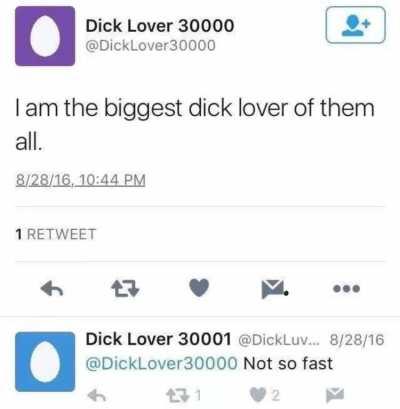Open the reply's truncated @DickLuv... handle
The height and width of the screenshot is (409, 400).
pos(278,340)
